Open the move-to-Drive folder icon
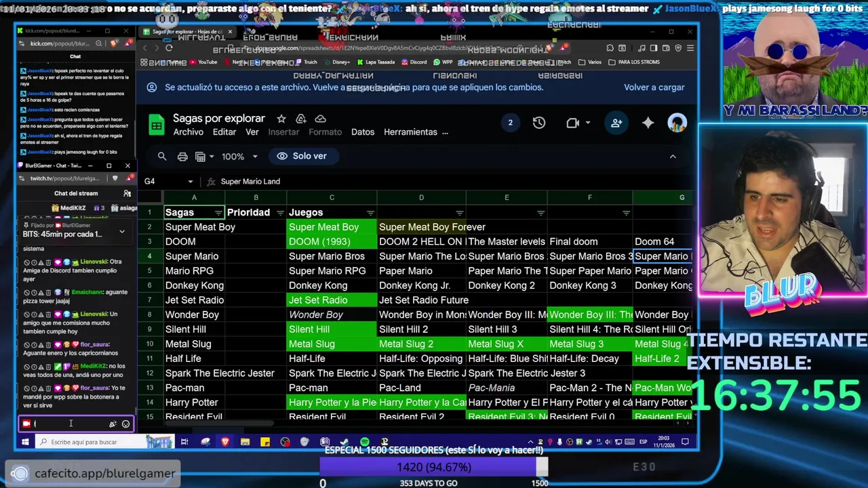Viewport: 868px width, 488px height. click(301, 119)
